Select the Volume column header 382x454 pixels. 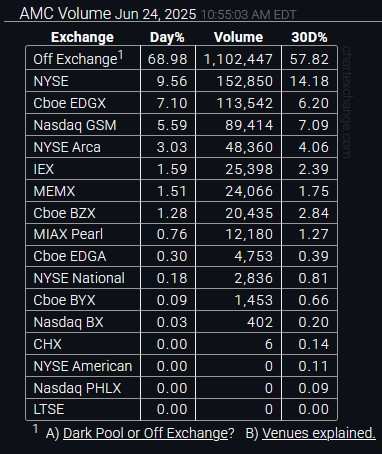[x=238, y=37]
